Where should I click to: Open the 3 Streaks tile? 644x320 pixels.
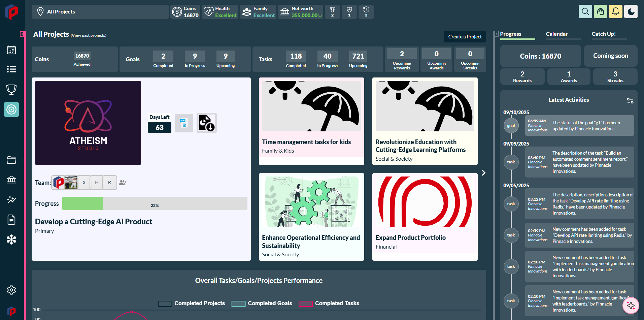(615, 77)
